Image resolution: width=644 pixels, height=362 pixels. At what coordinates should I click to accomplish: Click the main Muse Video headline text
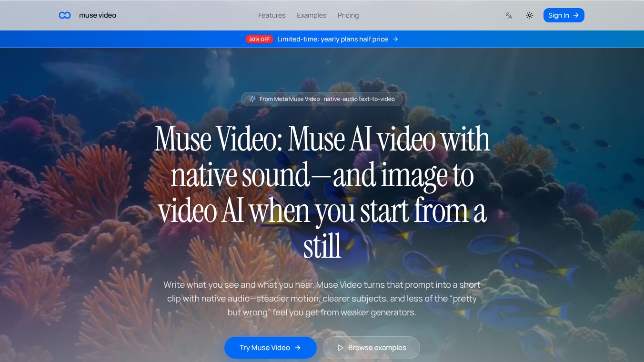click(322, 193)
